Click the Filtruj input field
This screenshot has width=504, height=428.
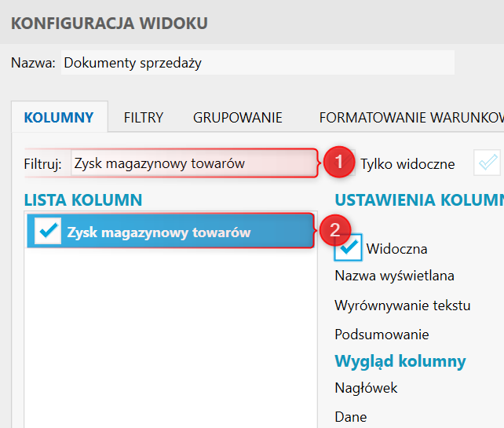pyautogui.click(x=194, y=163)
